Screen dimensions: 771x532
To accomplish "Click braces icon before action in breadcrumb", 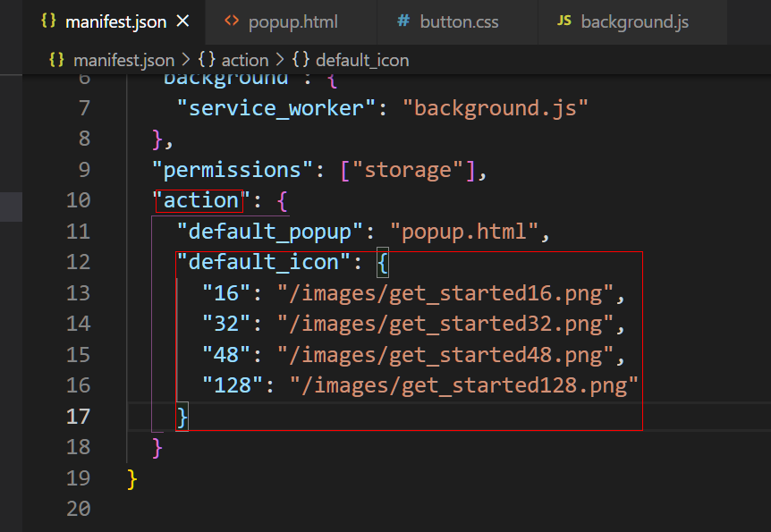I will (206, 60).
